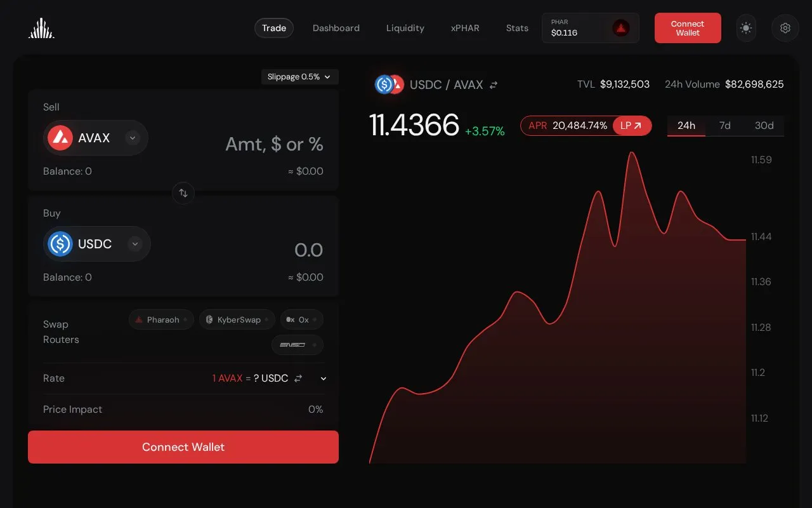Click header Connect Wallet button

tap(688, 28)
